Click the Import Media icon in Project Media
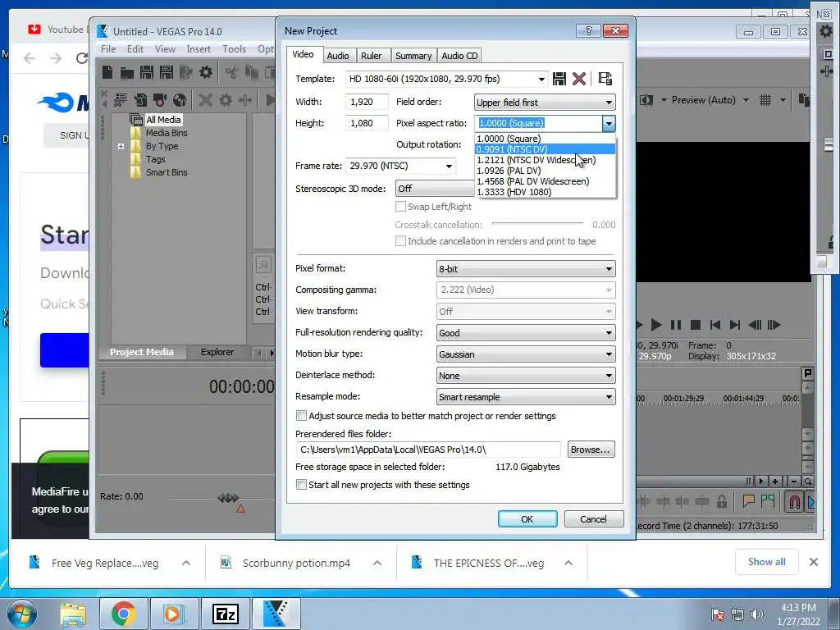The image size is (840, 630). tap(140, 99)
